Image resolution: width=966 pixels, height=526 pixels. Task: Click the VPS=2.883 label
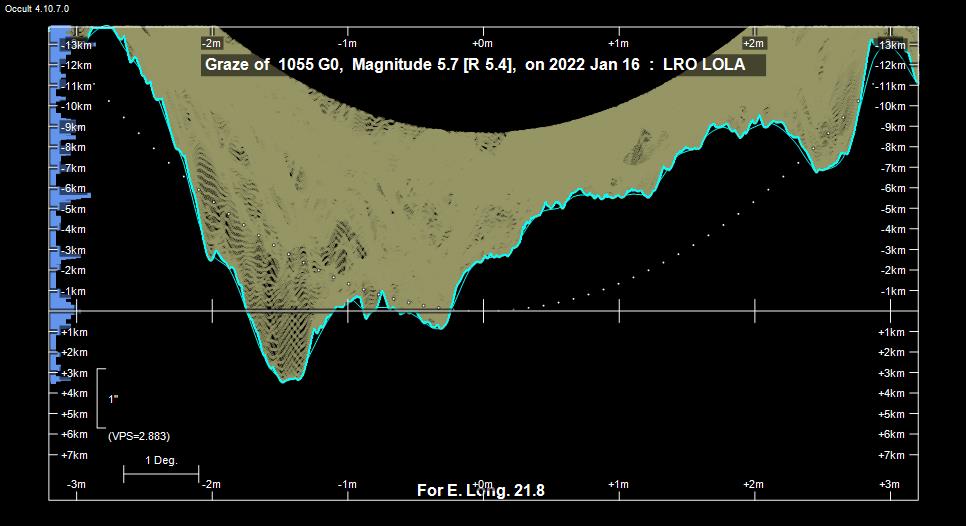pos(139,436)
